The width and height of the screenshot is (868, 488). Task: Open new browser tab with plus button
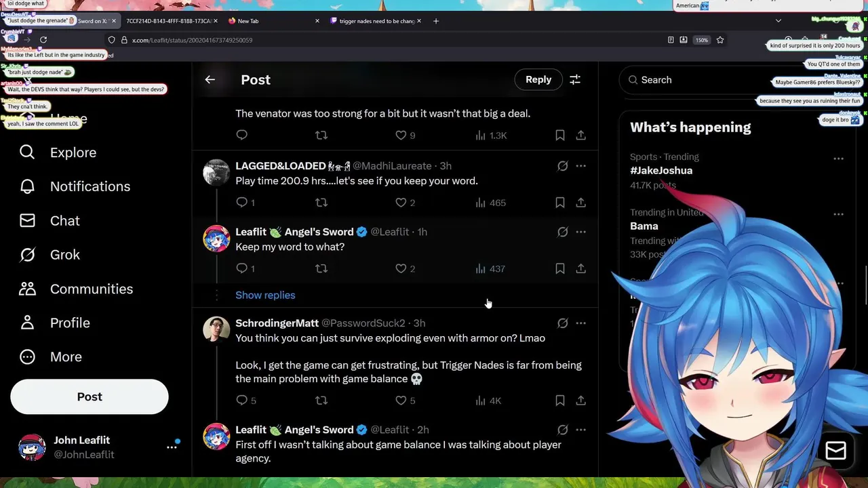coord(436,21)
